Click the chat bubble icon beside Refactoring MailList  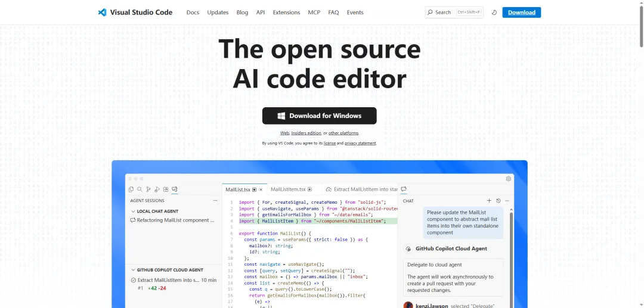point(132,220)
